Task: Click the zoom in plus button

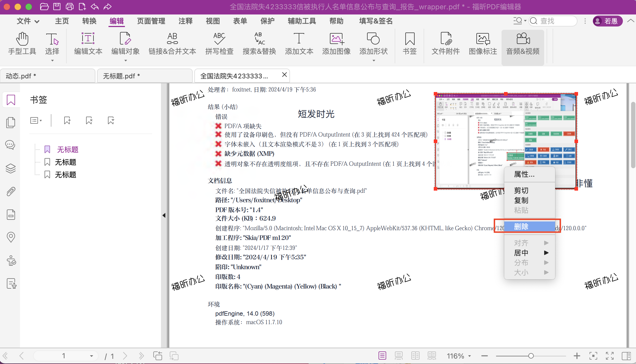Action: pos(577,356)
